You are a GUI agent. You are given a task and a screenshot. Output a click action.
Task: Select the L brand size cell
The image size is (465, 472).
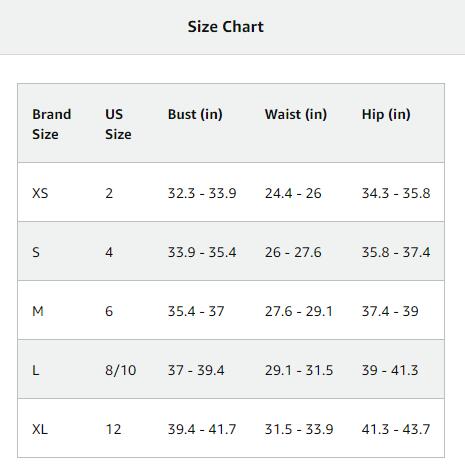(x=36, y=370)
